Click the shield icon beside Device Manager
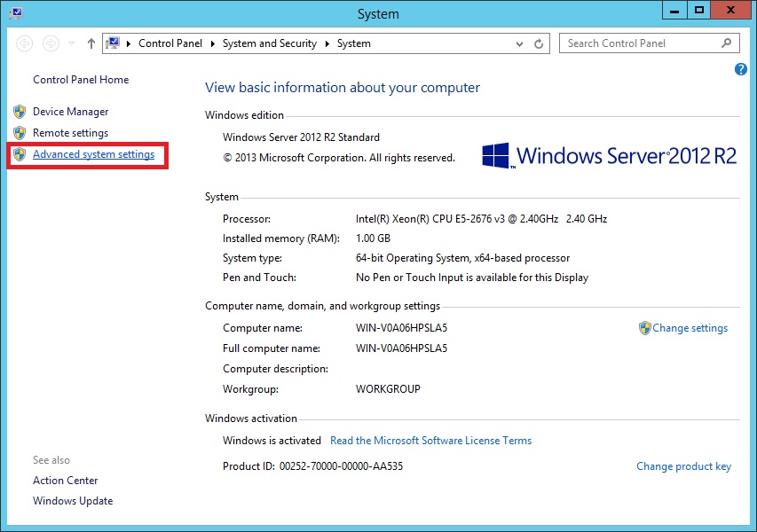Viewport: 757px width, 532px height. [x=20, y=112]
